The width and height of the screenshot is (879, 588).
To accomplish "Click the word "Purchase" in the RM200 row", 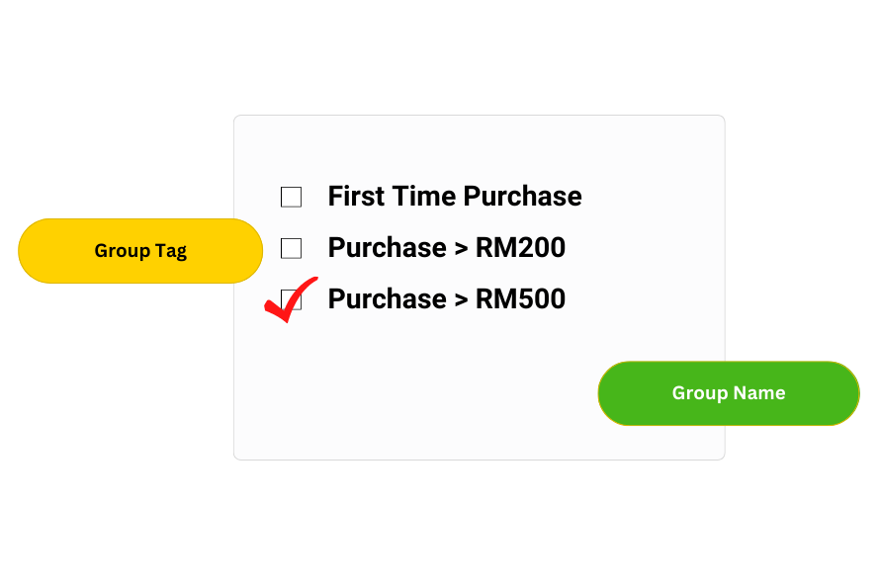I will (x=387, y=248).
